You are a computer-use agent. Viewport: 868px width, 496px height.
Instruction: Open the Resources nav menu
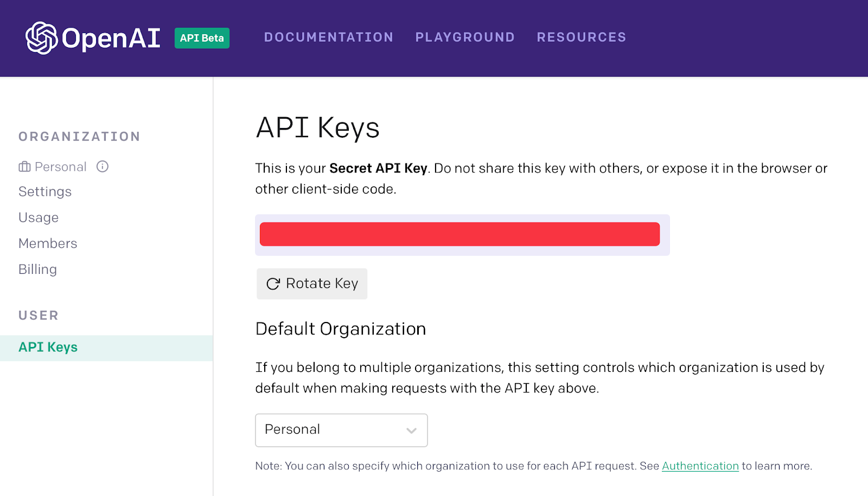coord(581,37)
